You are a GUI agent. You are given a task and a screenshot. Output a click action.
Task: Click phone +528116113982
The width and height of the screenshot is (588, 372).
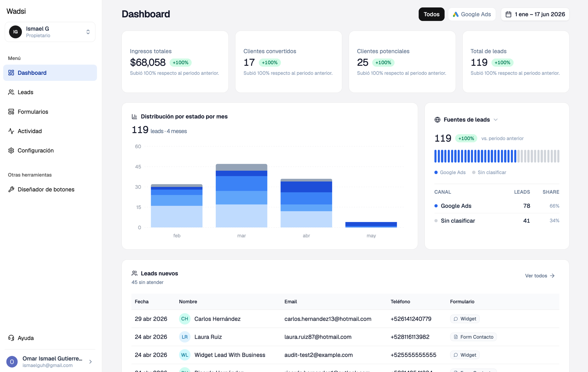click(410, 337)
